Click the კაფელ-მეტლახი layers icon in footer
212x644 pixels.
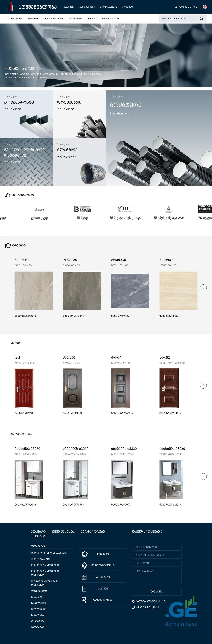(x=84, y=565)
